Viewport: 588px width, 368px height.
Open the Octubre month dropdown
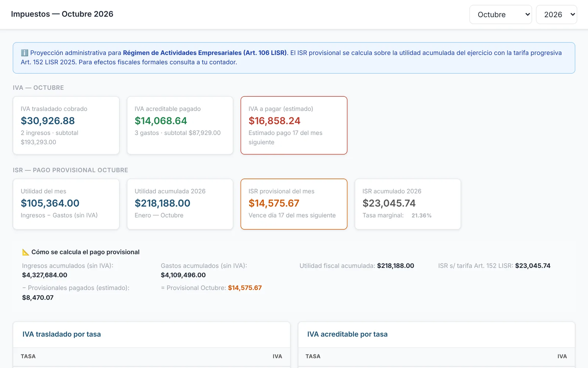click(501, 15)
